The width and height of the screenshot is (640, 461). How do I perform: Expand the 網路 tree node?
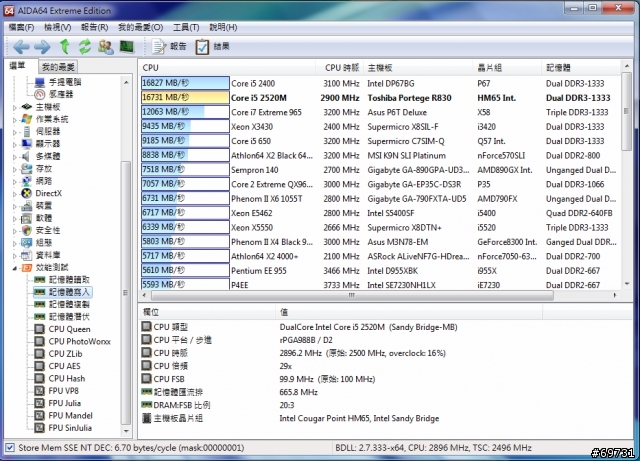pyautogui.click(x=15, y=181)
